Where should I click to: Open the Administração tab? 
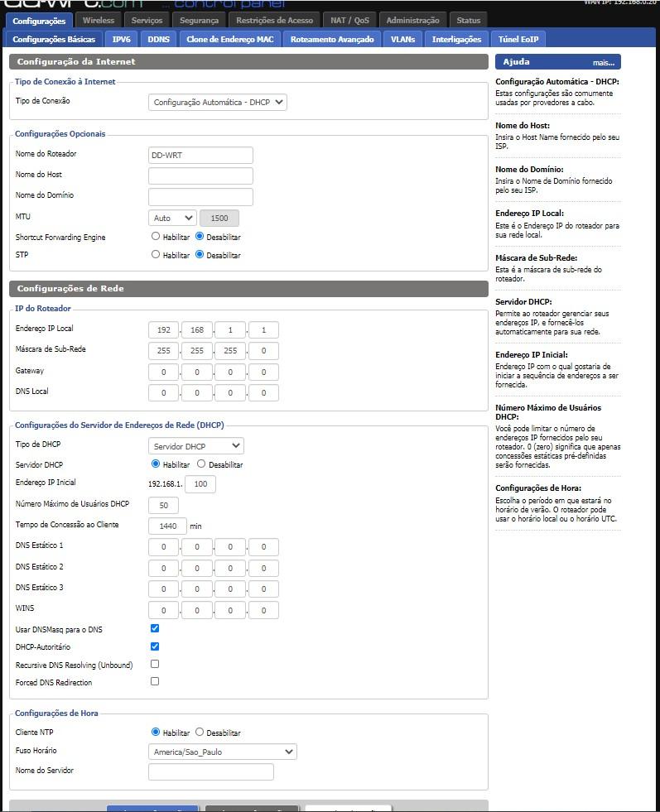point(413,20)
